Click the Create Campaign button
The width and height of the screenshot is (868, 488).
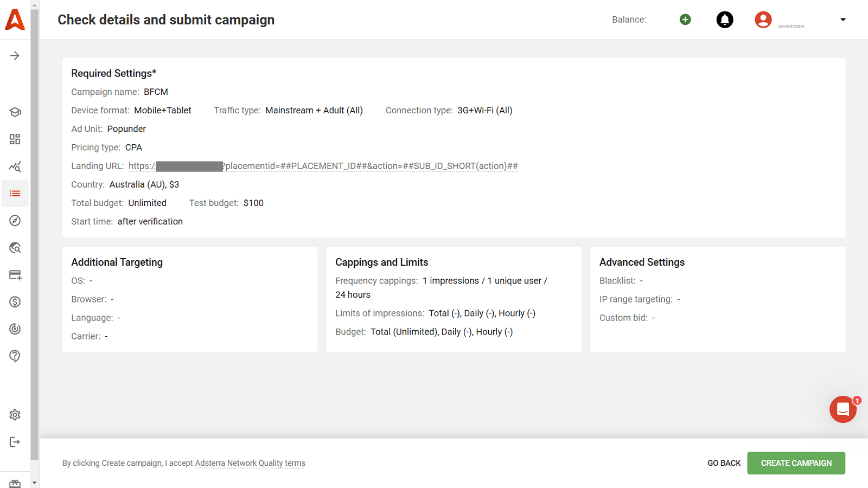pyautogui.click(x=796, y=463)
